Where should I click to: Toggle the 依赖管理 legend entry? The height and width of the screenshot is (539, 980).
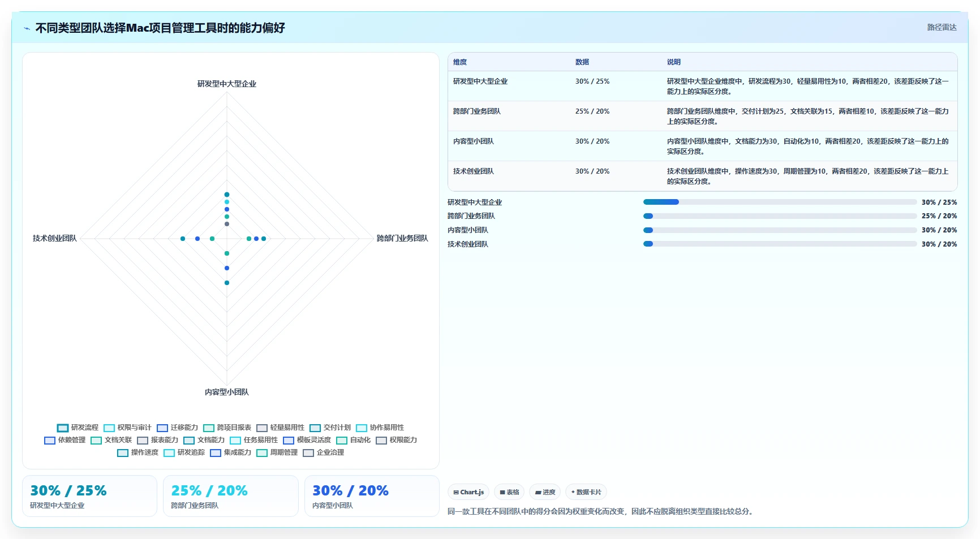(x=65, y=440)
